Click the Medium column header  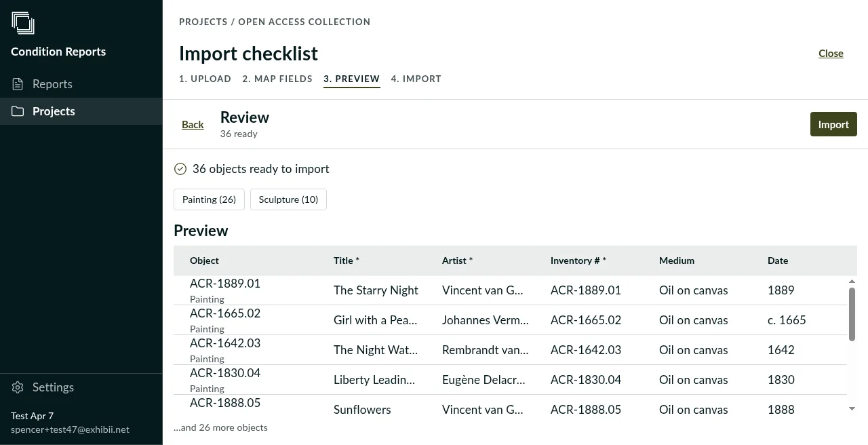[677, 260]
